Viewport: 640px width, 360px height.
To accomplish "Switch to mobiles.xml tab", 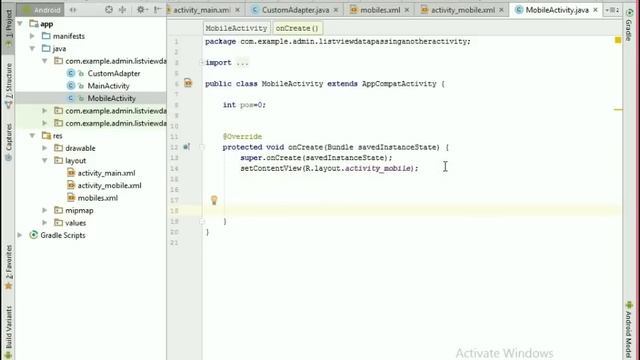I will click(x=380, y=10).
